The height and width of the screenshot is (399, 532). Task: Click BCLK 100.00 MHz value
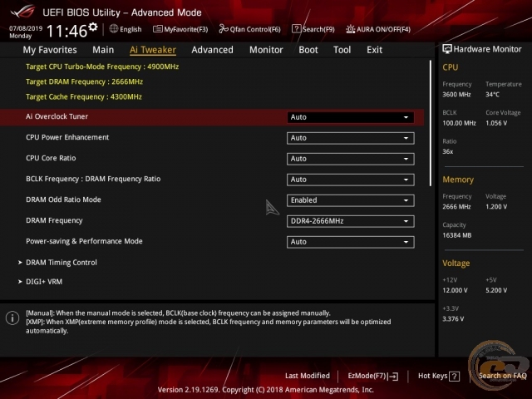click(459, 123)
